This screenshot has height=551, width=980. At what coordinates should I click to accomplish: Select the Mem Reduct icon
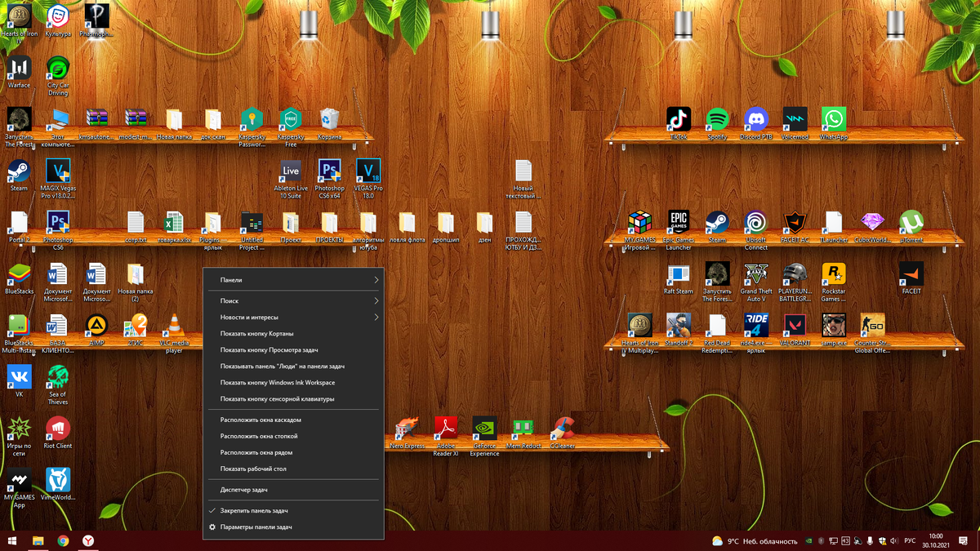(523, 433)
